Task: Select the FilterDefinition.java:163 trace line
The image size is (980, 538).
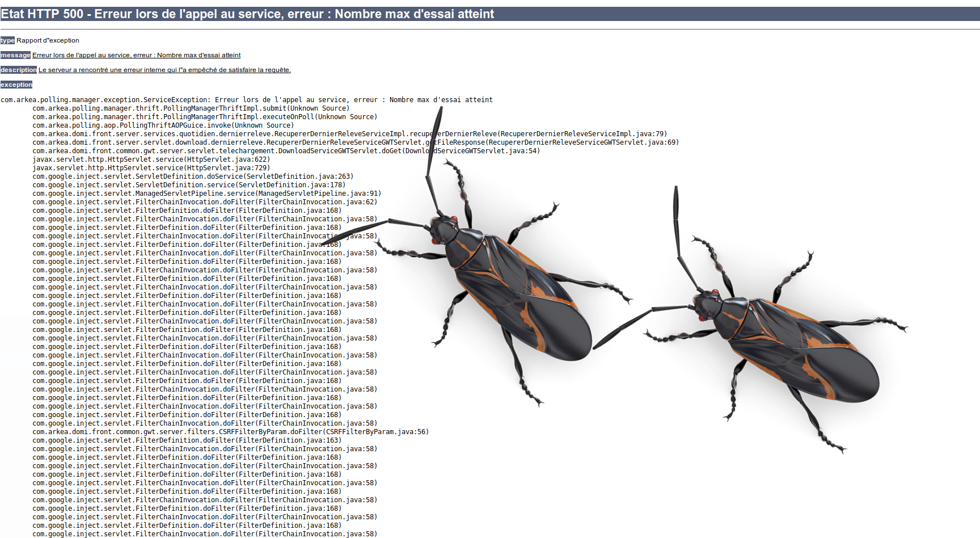Action: pos(187,440)
